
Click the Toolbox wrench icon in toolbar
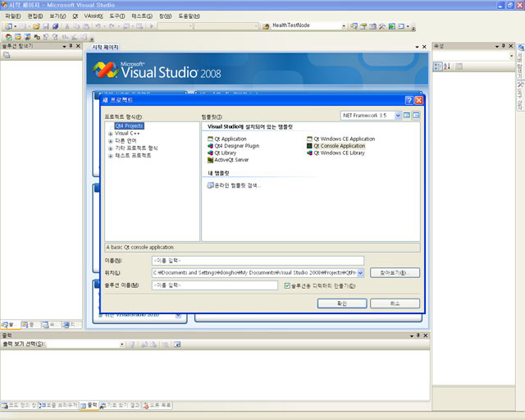(382, 26)
